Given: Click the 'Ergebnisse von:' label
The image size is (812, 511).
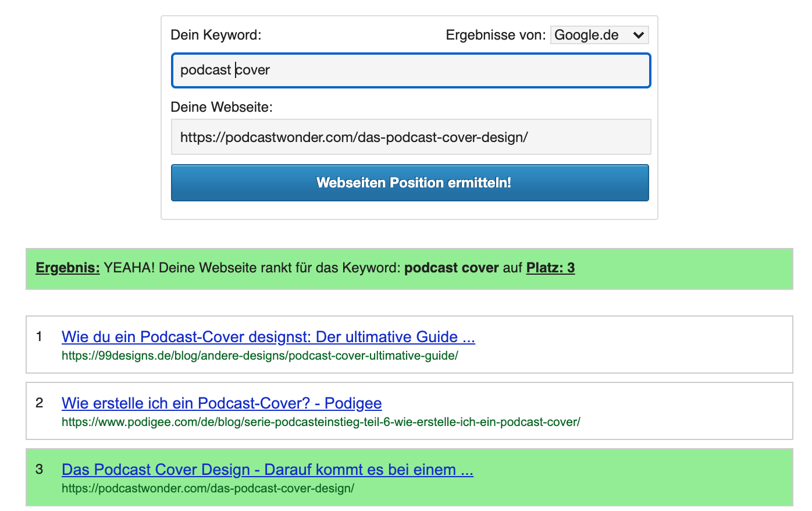Looking at the screenshot, I should click(x=496, y=35).
